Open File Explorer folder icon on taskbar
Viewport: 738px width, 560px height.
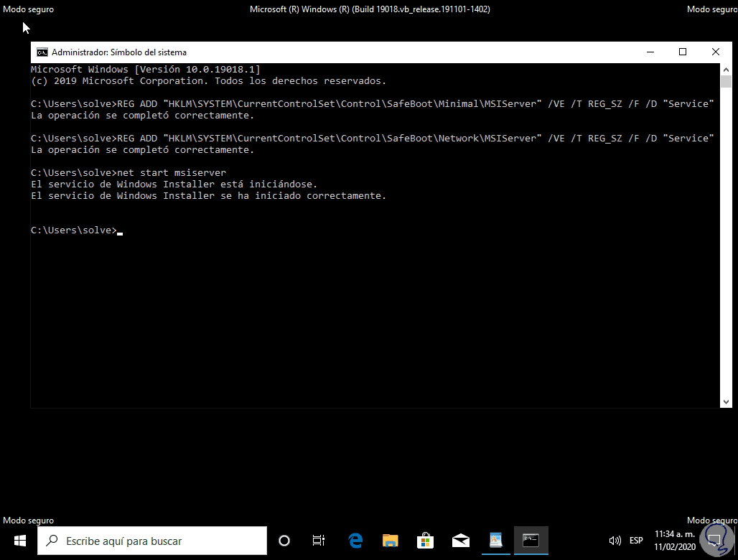pos(391,541)
